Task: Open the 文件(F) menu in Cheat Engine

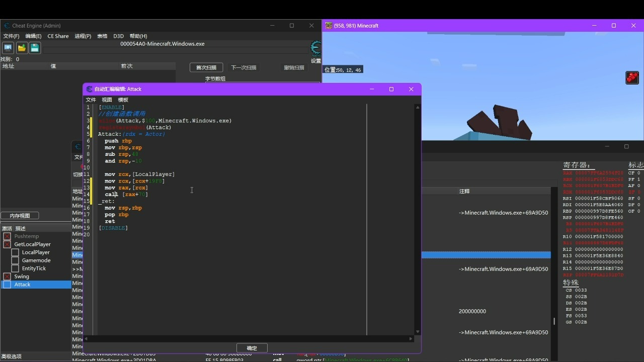Action: (x=11, y=36)
